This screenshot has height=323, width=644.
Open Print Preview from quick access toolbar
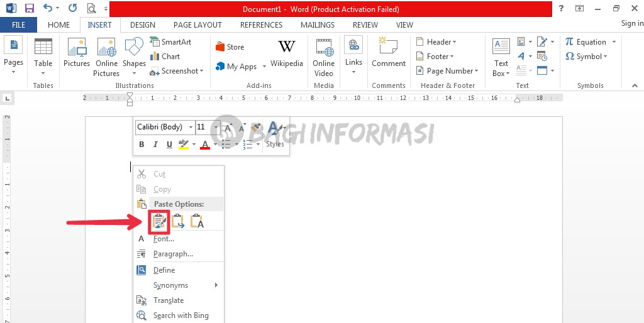(92, 8)
